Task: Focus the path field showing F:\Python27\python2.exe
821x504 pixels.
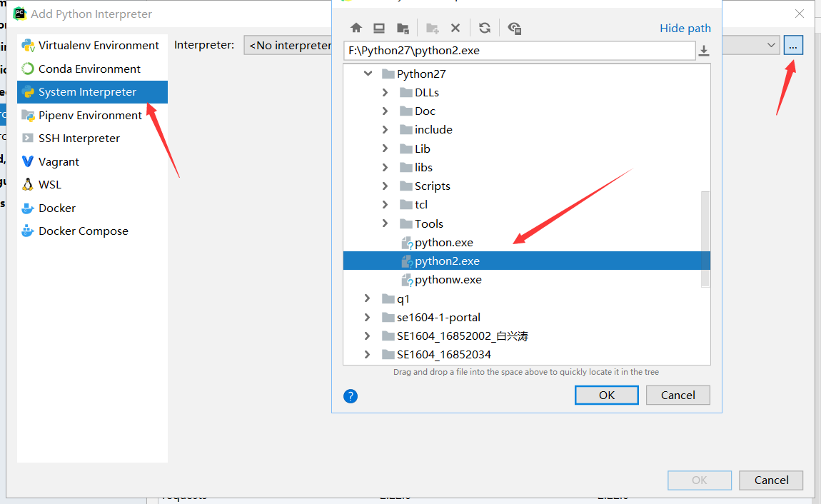Action: pos(520,50)
